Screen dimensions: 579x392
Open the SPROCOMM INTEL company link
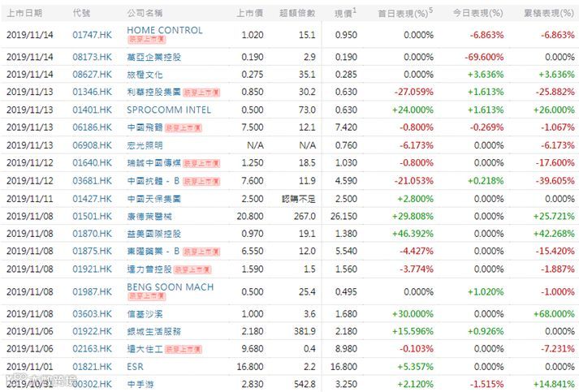coord(169,110)
